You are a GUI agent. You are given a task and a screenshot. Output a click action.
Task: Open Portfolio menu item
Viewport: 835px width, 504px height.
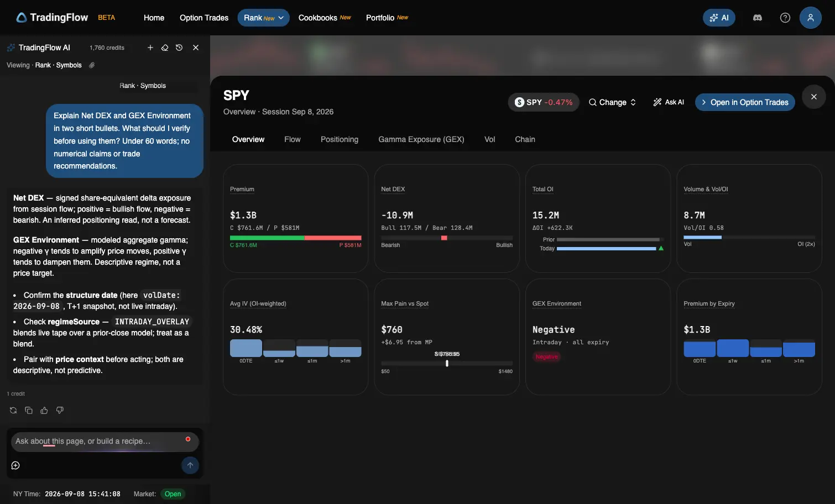[x=387, y=18]
